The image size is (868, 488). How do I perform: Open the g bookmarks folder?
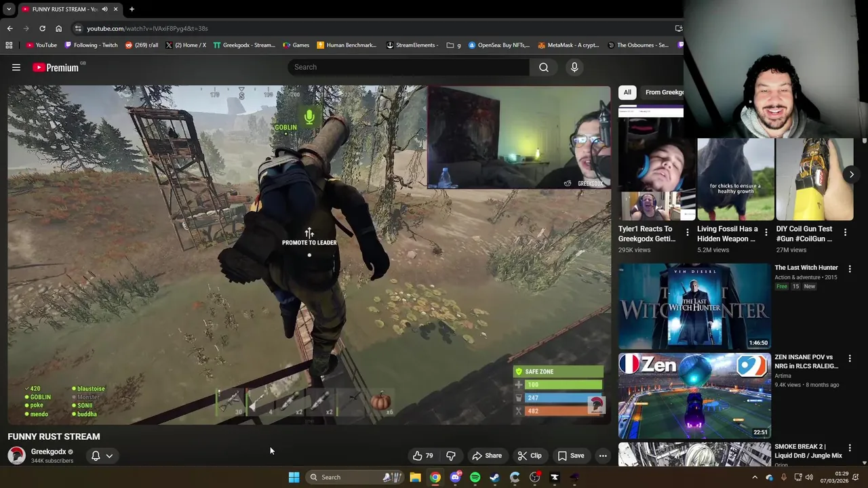pyautogui.click(x=454, y=45)
